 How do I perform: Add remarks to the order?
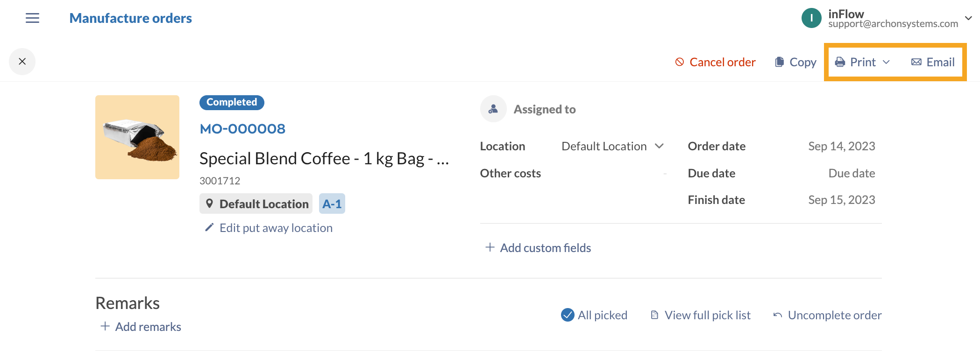tap(141, 327)
